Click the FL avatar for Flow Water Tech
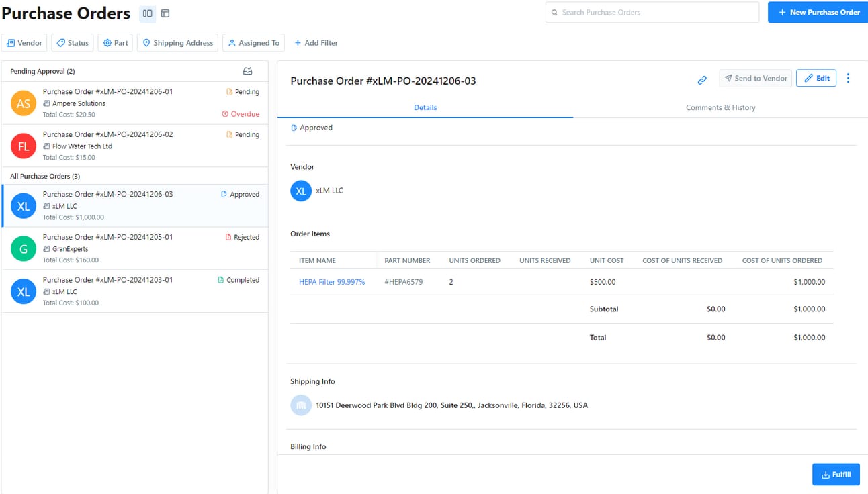Screen dimensions: 868x494 click(24, 146)
